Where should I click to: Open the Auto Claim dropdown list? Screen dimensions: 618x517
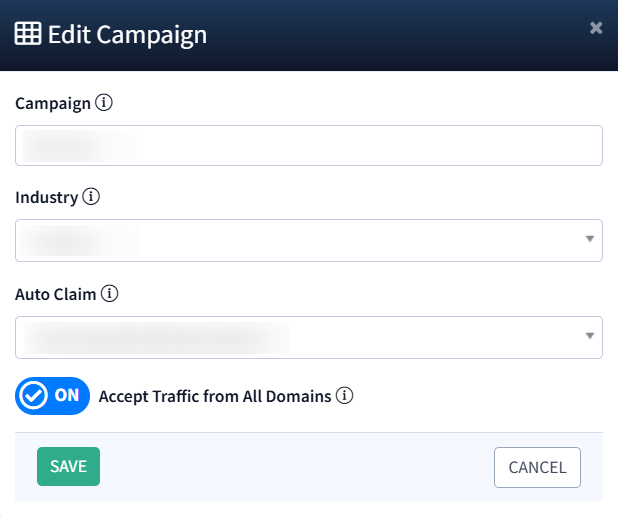[x=300, y=337]
